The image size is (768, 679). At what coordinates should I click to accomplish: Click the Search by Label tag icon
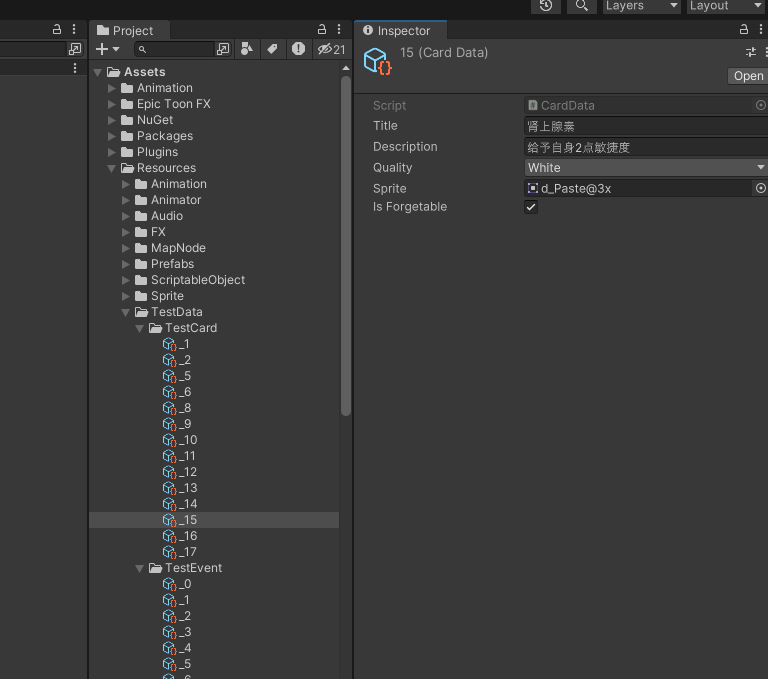(x=272, y=49)
